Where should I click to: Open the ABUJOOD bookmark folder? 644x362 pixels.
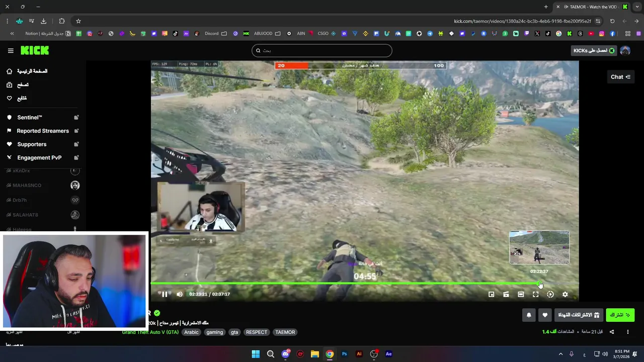[x=267, y=34]
